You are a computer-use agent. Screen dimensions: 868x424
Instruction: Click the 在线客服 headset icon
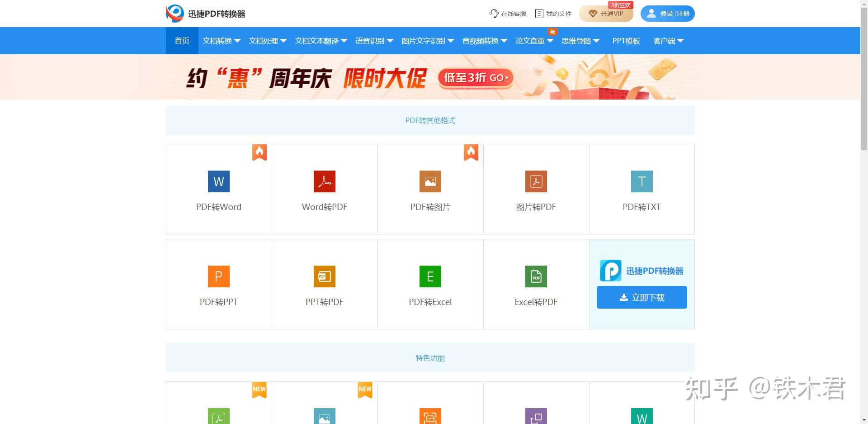point(494,14)
